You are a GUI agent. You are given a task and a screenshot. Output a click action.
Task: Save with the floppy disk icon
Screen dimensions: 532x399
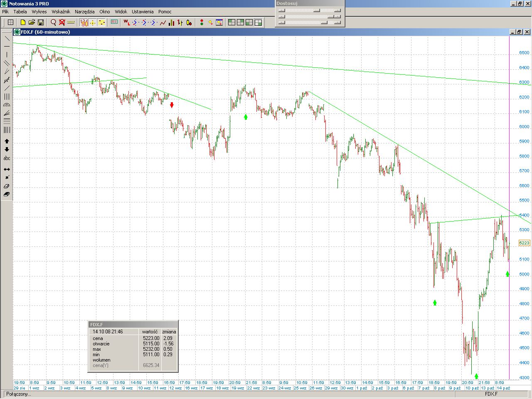click(x=41, y=22)
